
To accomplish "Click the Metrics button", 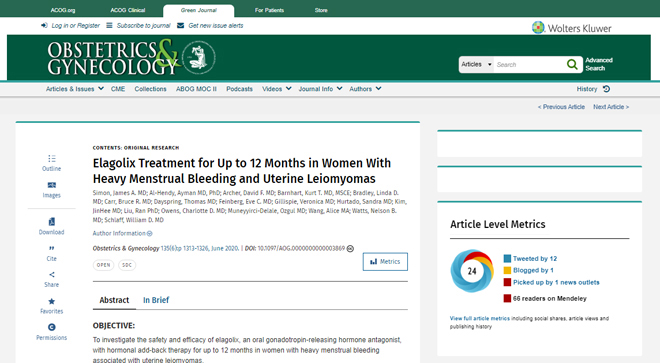I will coord(385,262).
